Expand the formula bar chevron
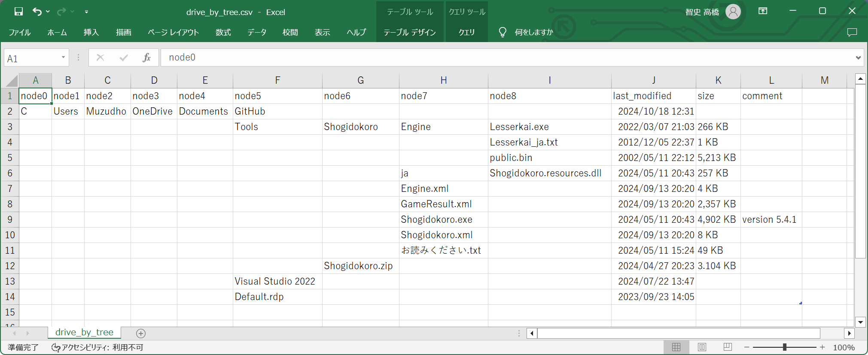The image size is (868, 355). coord(858,58)
